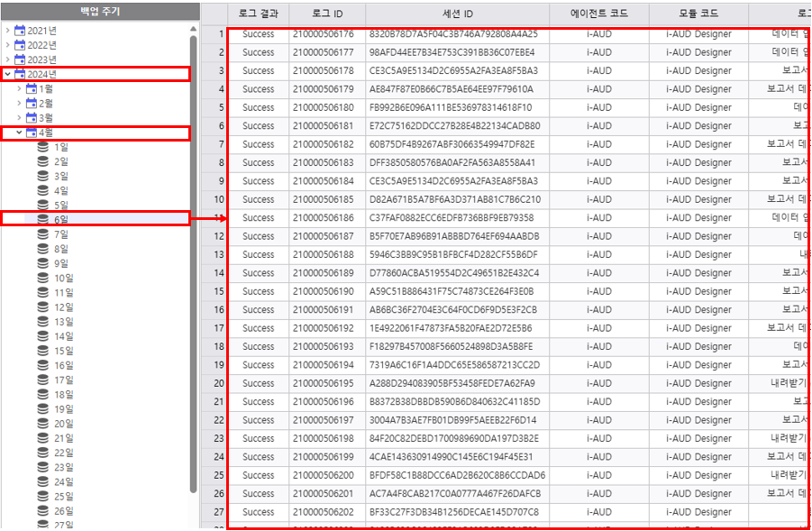This screenshot has width=812, height=531.
Task: Collapse the 2024년 tree node
Action: 7,75
